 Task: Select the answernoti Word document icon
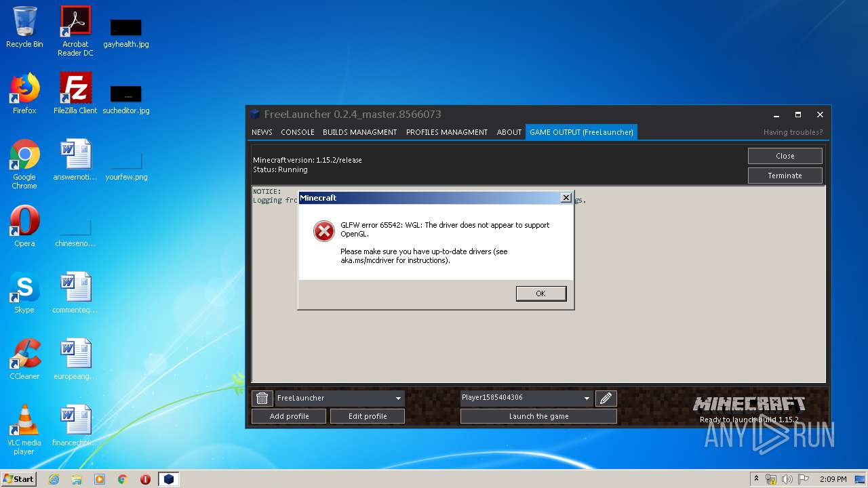click(x=75, y=160)
